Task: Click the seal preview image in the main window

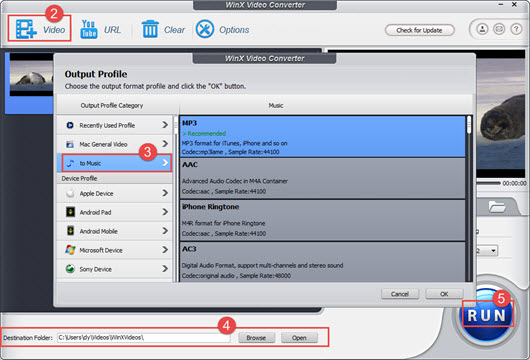Action: [x=501, y=113]
